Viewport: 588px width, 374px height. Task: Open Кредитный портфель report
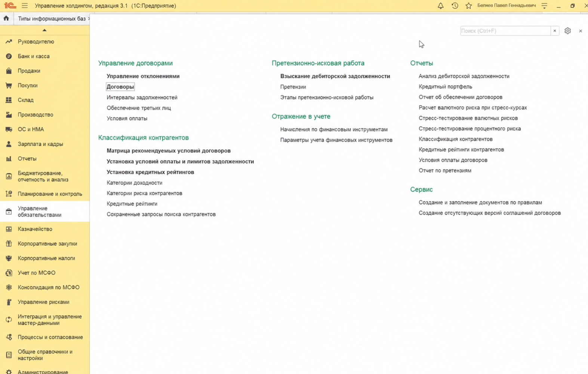tap(445, 86)
